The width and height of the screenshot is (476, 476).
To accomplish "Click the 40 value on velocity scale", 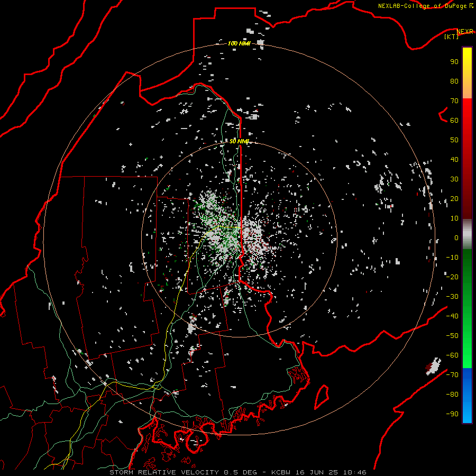I will tap(454, 160).
